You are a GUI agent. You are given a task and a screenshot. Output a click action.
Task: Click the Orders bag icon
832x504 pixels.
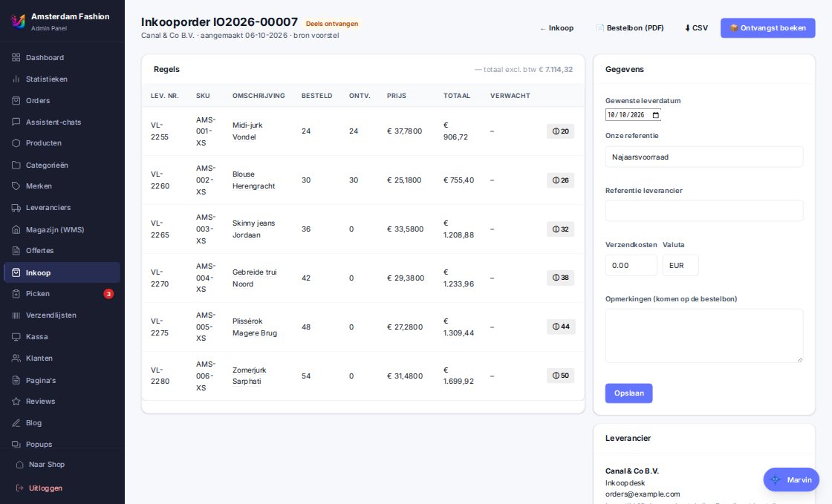point(16,100)
